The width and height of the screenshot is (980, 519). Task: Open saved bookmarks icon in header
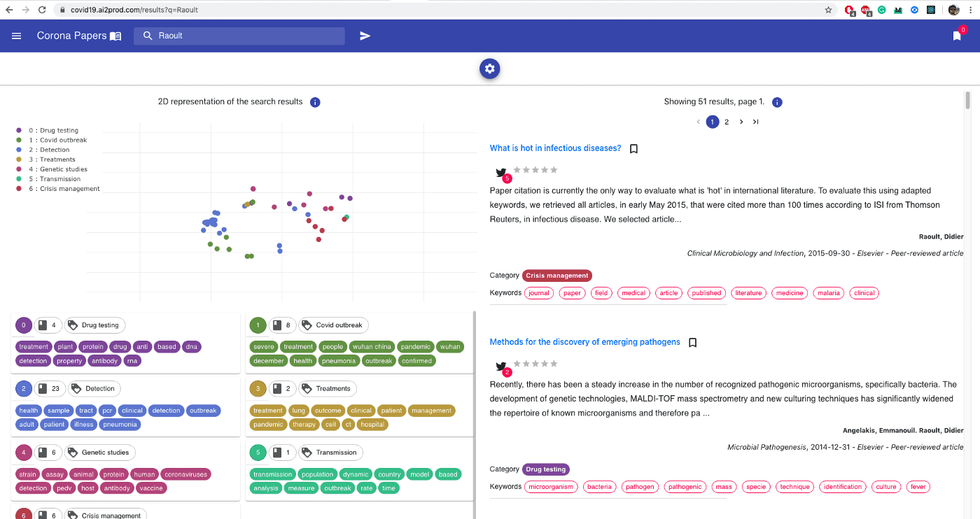click(957, 36)
